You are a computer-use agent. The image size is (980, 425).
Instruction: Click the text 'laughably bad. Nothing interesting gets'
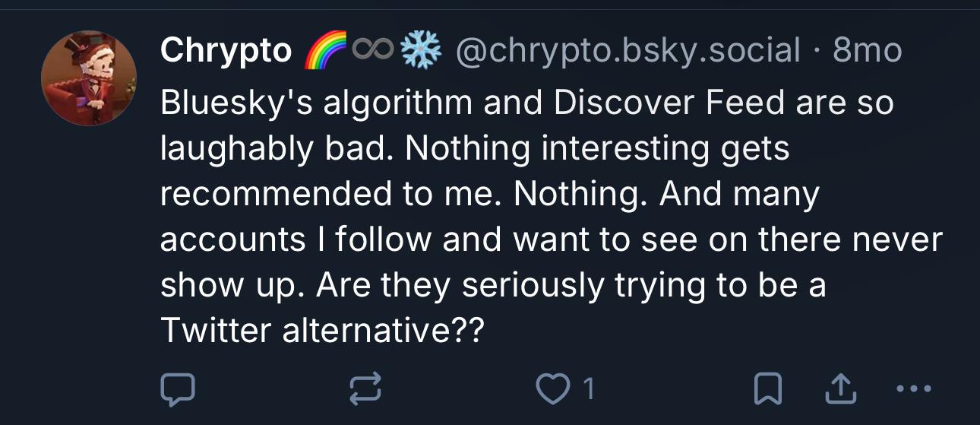click(x=475, y=149)
